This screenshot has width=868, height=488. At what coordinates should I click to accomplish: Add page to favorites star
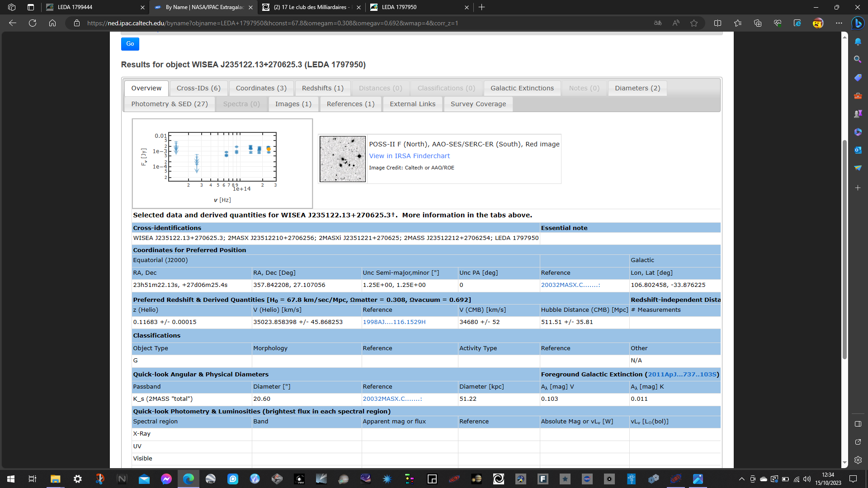(x=694, y=23)
